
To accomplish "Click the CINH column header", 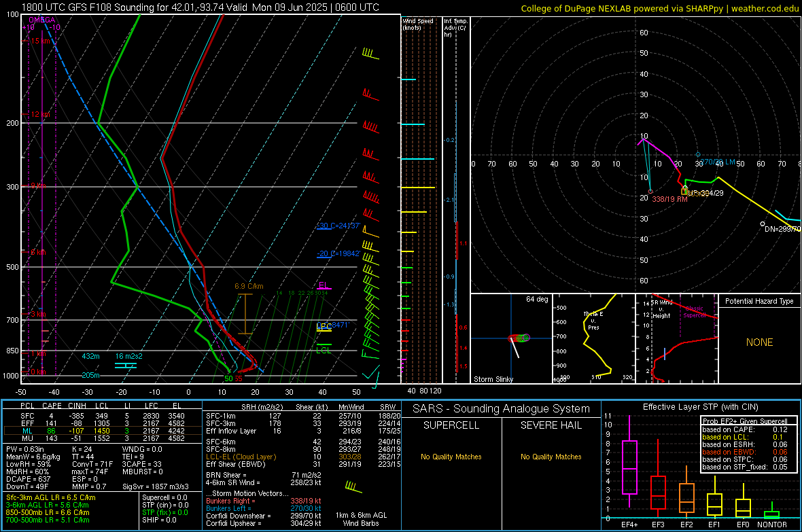I will [x=77, y=406].
